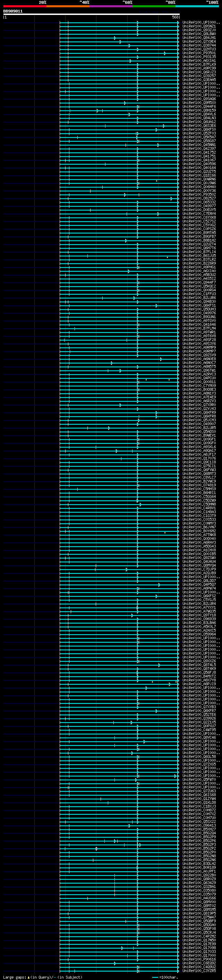Select hit UniRef100_B2Z6R9
The height and width of the screenshot is (980, 222).
[x=199, y=263]
